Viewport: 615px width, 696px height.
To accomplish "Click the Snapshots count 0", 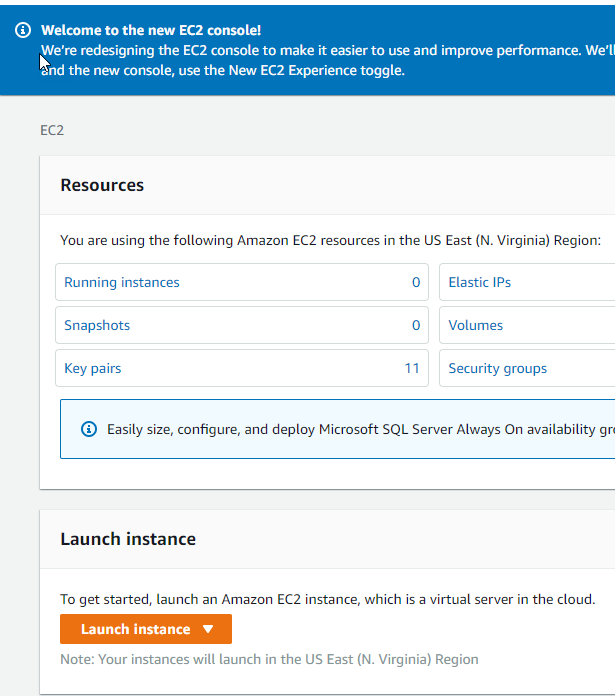I will click(416, 325).
